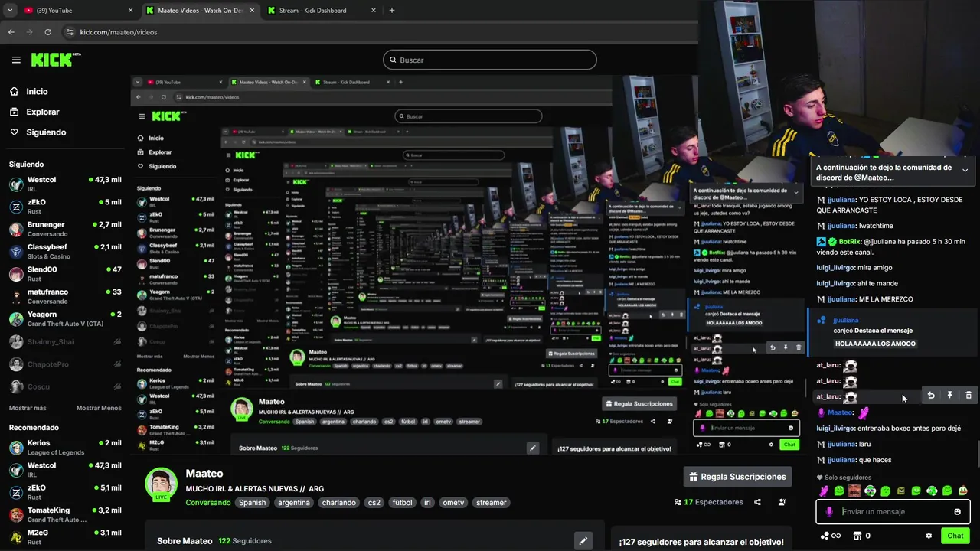This screenshot has width=980, height=551.
Task: Click the search magnifier icon
Action: point(394,60)
